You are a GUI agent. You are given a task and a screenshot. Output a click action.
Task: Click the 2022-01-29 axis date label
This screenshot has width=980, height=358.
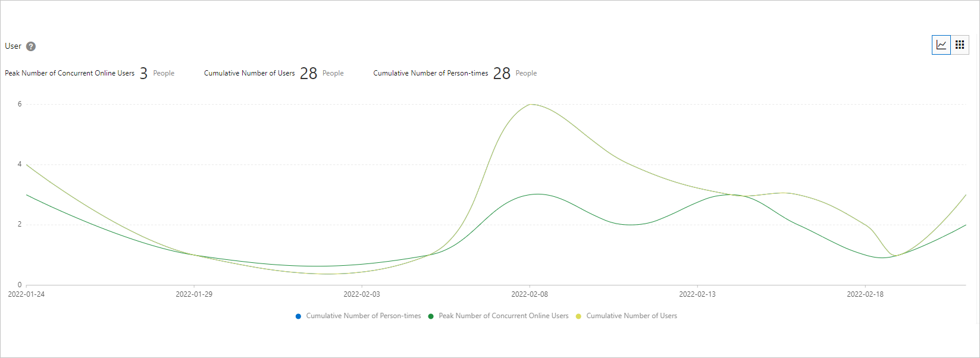(194, 294)
